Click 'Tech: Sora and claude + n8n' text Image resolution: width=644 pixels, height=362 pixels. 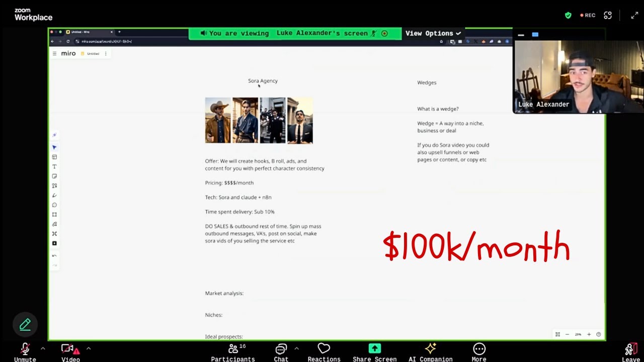[238, 197]
